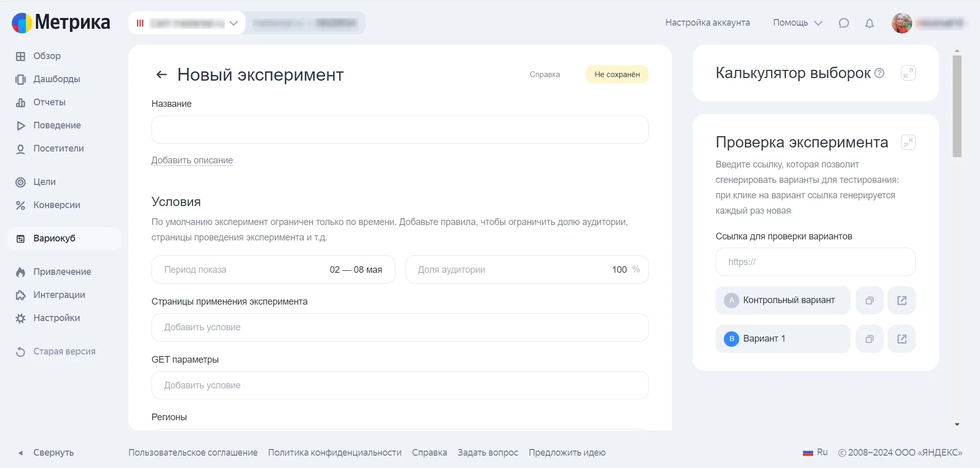Click the Добавить описание link
Viewport: 980px width, 468px height.
coord(192,160)
